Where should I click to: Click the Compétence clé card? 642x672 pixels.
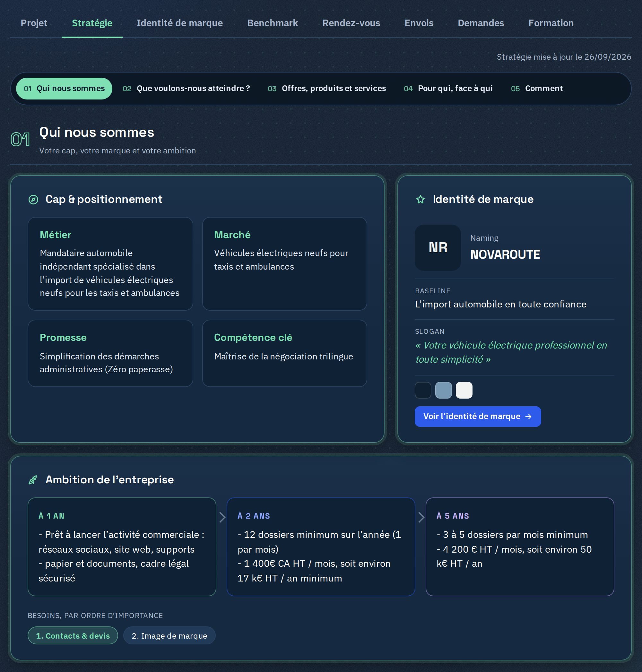coord(284,353)
